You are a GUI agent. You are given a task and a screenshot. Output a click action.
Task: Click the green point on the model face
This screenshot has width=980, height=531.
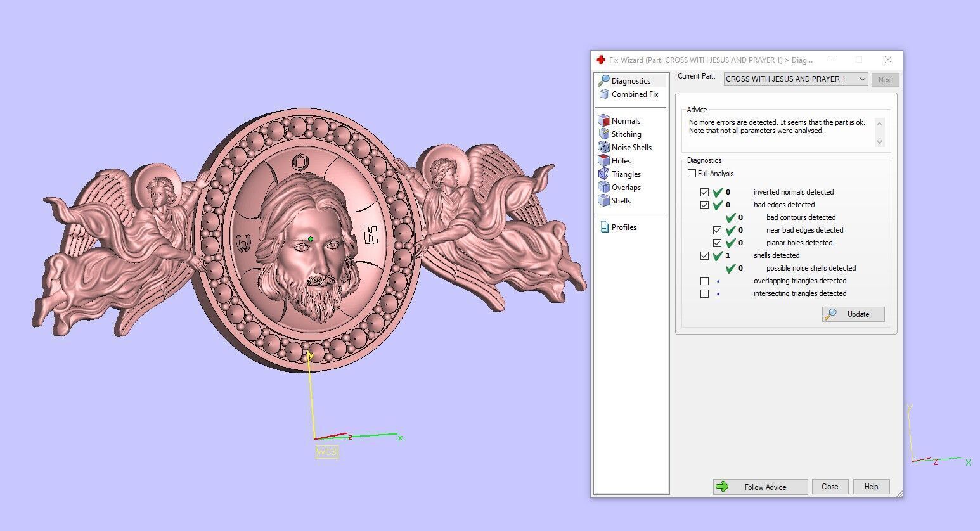[311, 239]
